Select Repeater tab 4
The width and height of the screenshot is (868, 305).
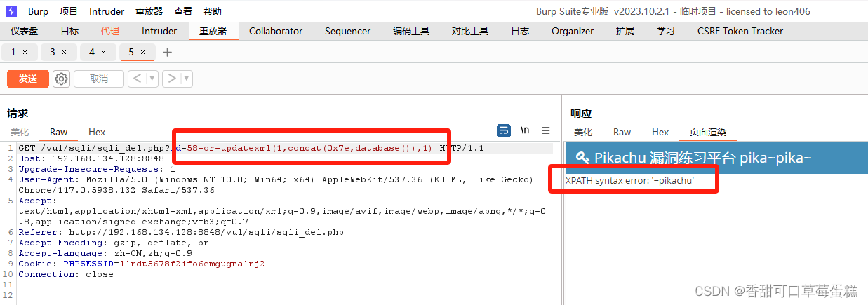click(92, 53)
